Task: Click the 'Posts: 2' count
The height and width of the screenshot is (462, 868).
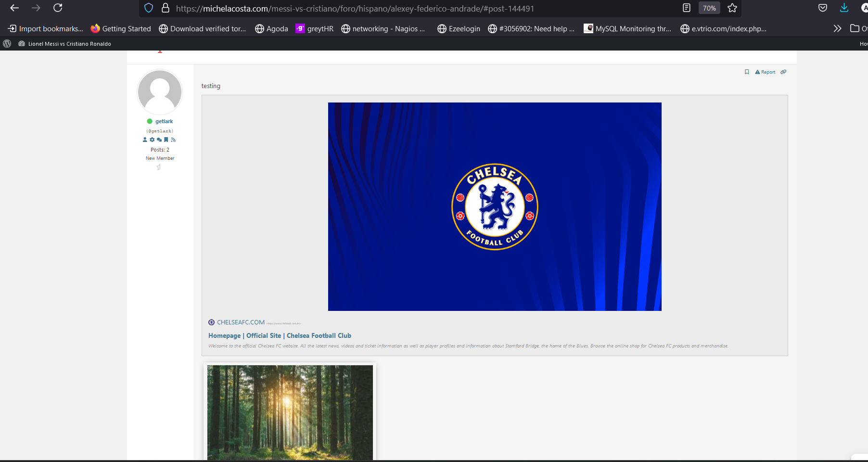Action: [x=160, y=150]
